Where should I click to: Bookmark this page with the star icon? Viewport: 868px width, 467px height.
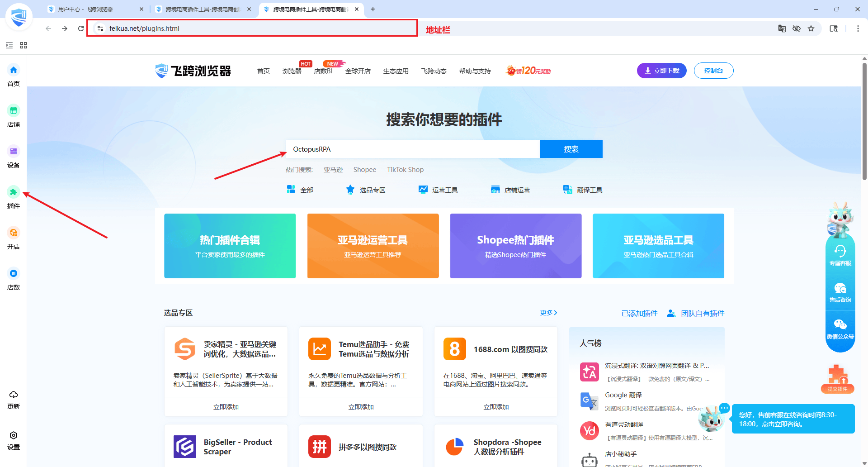[x=811, y=29]
